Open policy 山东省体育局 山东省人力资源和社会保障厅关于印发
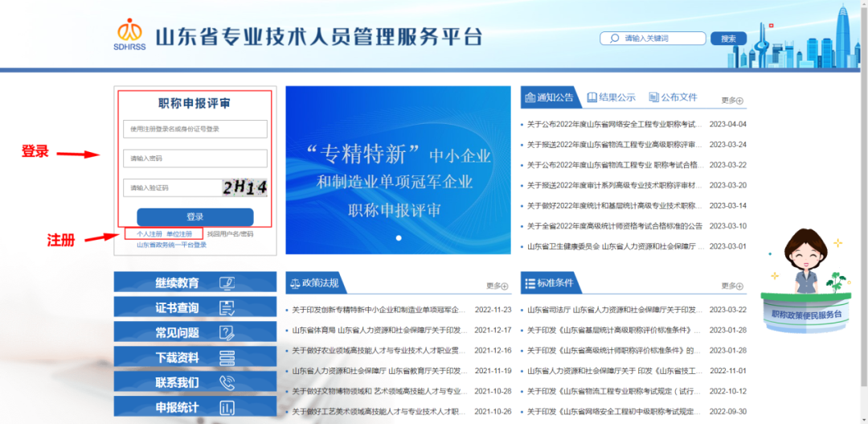 pos(379,331)
